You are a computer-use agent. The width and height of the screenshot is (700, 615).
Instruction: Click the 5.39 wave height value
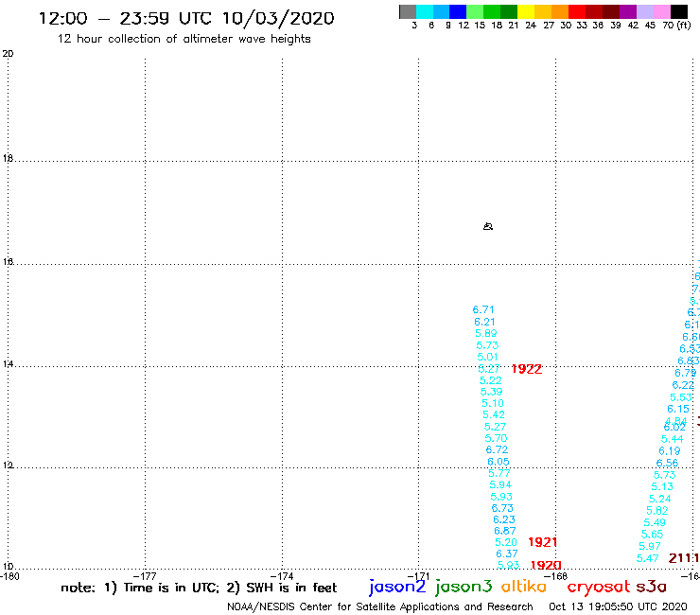[x=492, y=392]
